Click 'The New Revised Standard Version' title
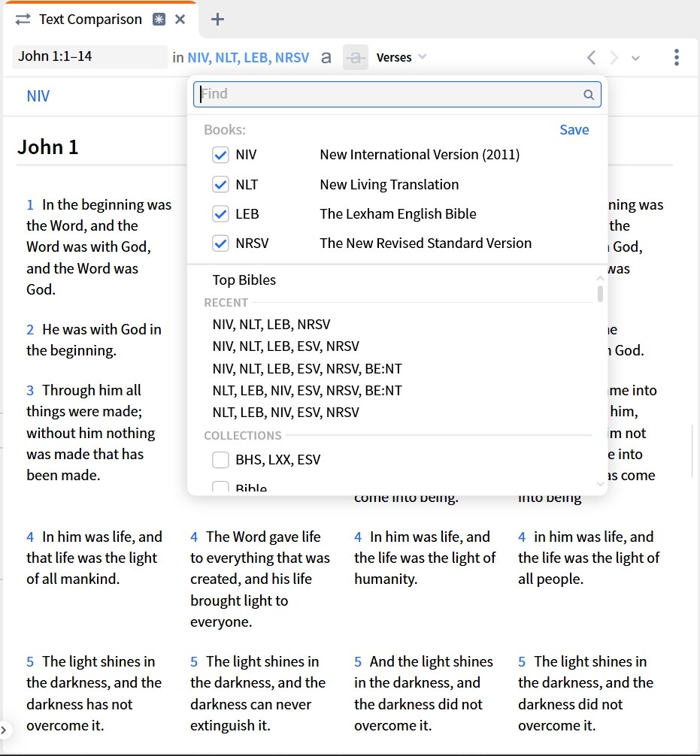 pos(426,243)
